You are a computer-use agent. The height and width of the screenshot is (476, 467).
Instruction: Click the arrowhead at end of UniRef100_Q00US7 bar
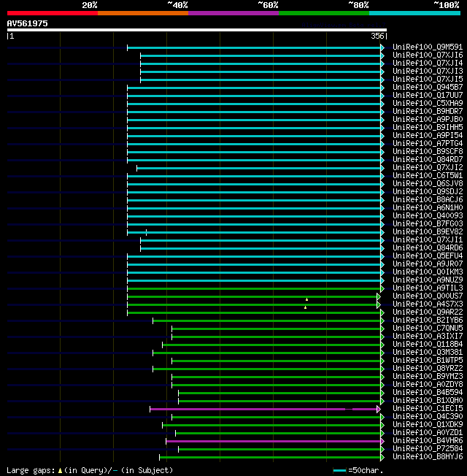click(379, 296)
